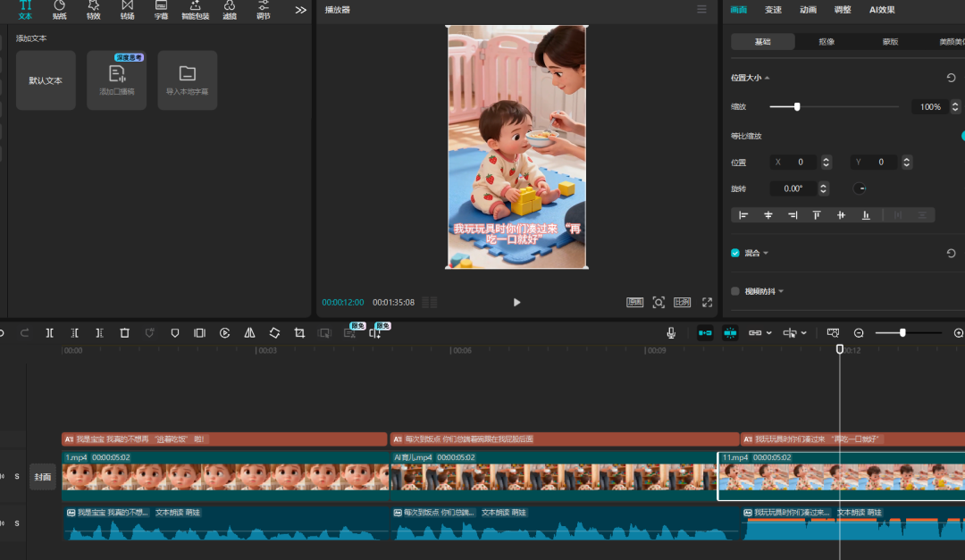Screen dimensions: 965x560
Task: Click the zoom-out magnifier on timeline
Action: (859, 333)
